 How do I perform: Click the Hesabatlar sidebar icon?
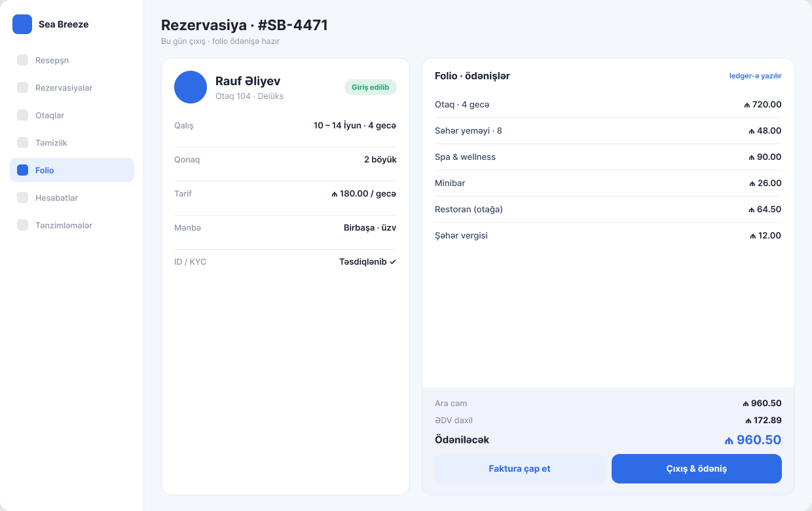tap(22, 198)
